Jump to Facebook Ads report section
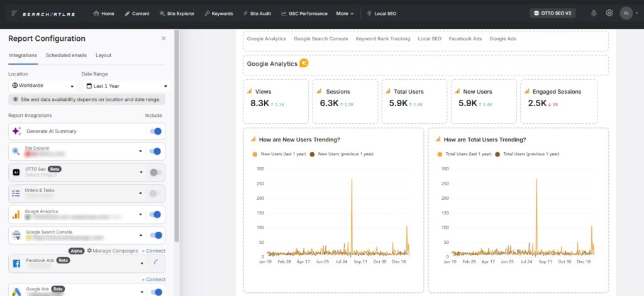The height and width of the screenshot is (296, 644). 465,38
